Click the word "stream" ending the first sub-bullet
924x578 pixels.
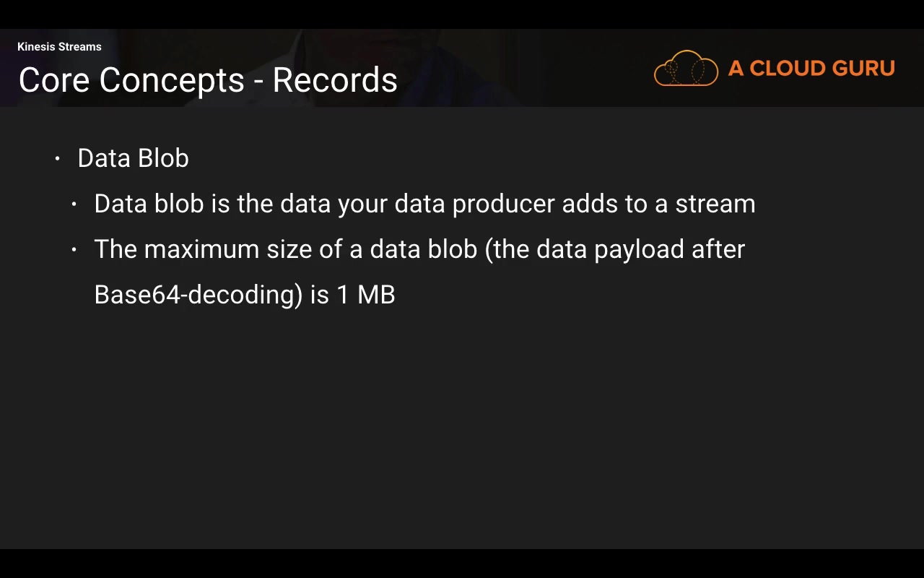click(x=715, y=204)
